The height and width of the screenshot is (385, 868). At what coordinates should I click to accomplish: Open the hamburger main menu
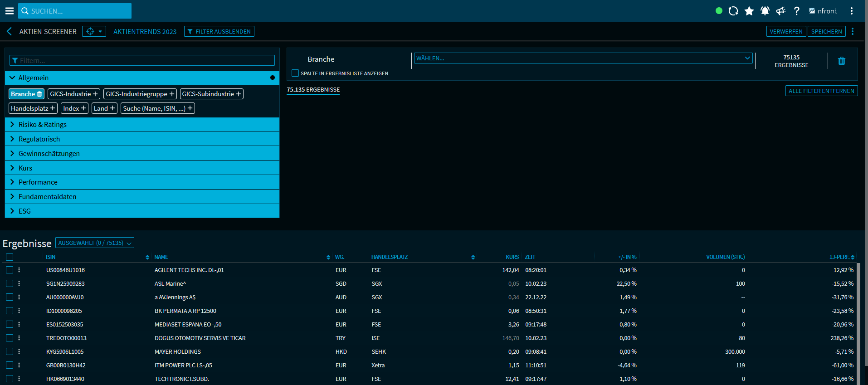point(9,11)
